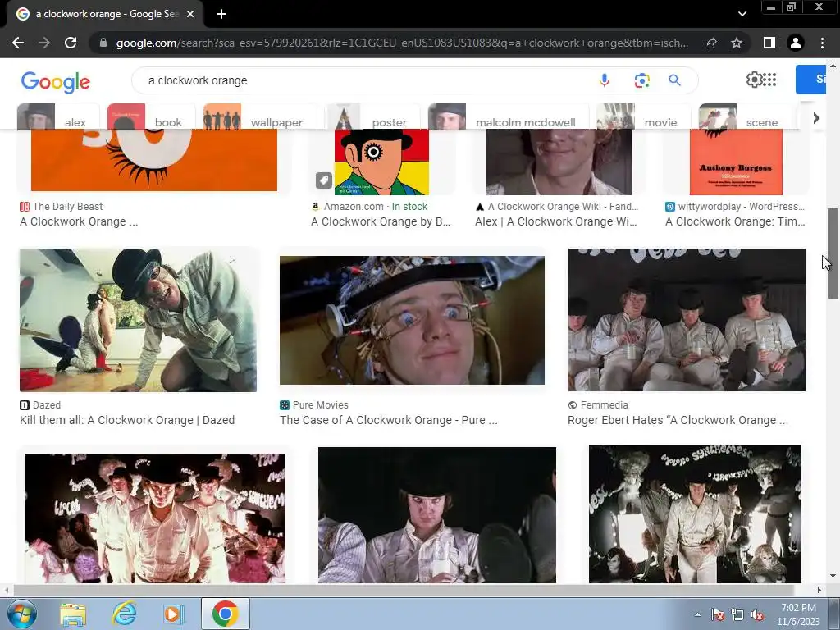Screen dimensions: 840x630
Task: Filter results by 'book' chip
Action: click(151, 116)
